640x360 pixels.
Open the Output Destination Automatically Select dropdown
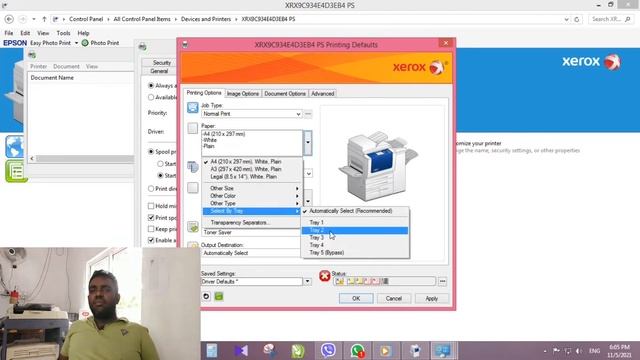coord(251,253)
